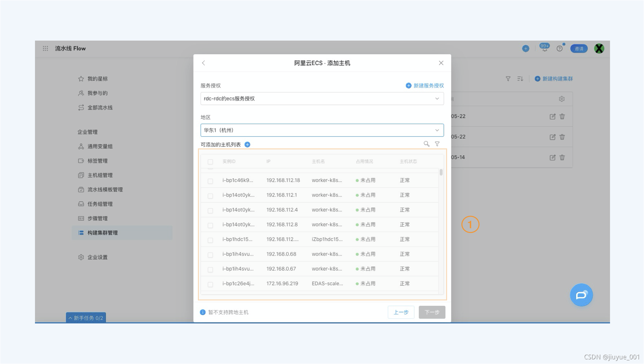The height and width of the screenshot is (364, 644).
Task: Click the 实例ID column header
Action: pos(229,161)
